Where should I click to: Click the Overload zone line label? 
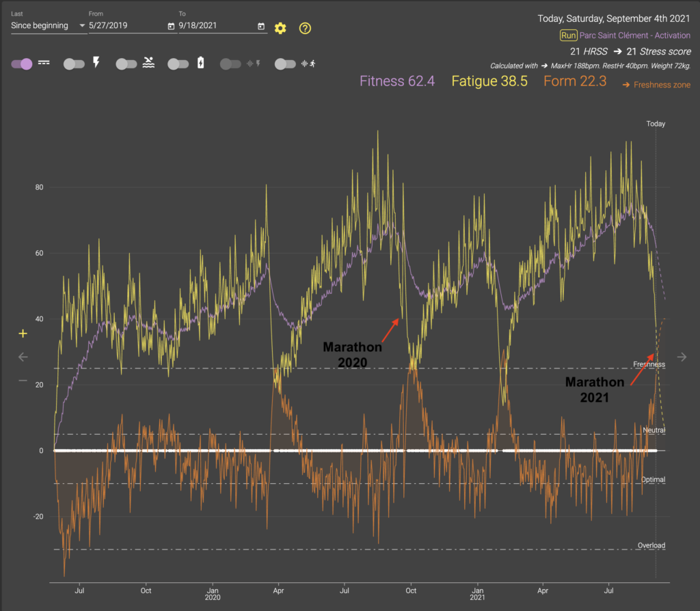pyautogui.click(x=651, y=545)
